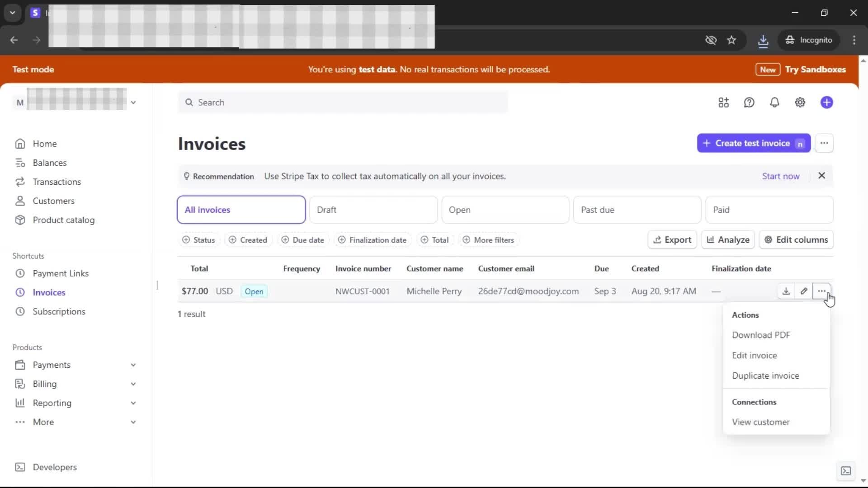Open the account switcher dropdown arrow
The height and width of the screenshot is (488, 868).
(x=133, y=103)
